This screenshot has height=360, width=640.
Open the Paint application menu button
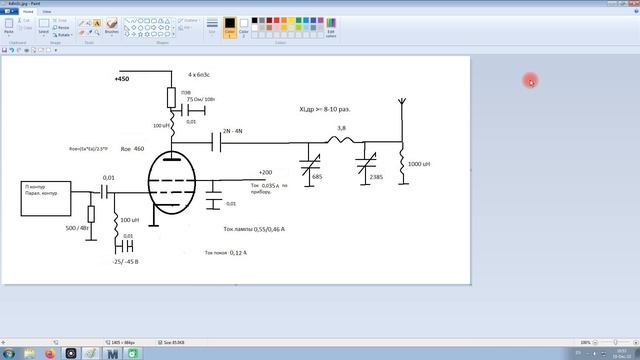click(x=9, y=11)
